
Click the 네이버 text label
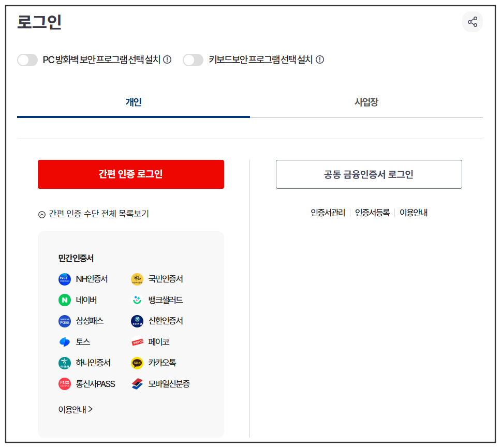[x=86, y=300]
